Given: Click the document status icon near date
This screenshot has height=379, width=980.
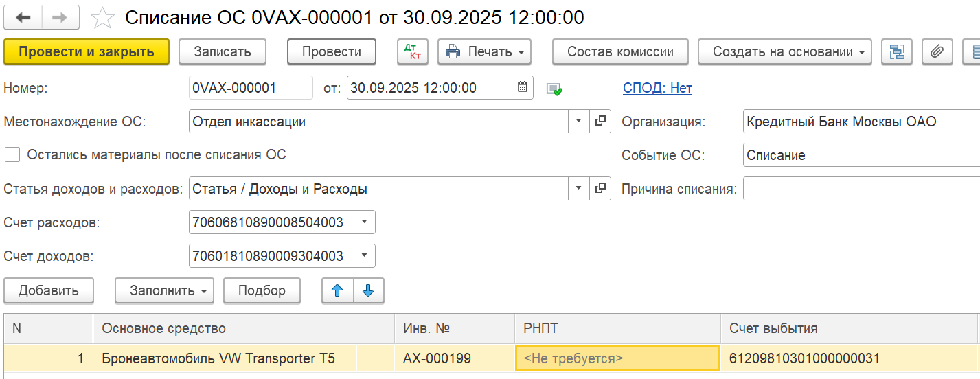Looking at the screenshot, I should coord(554,88).
